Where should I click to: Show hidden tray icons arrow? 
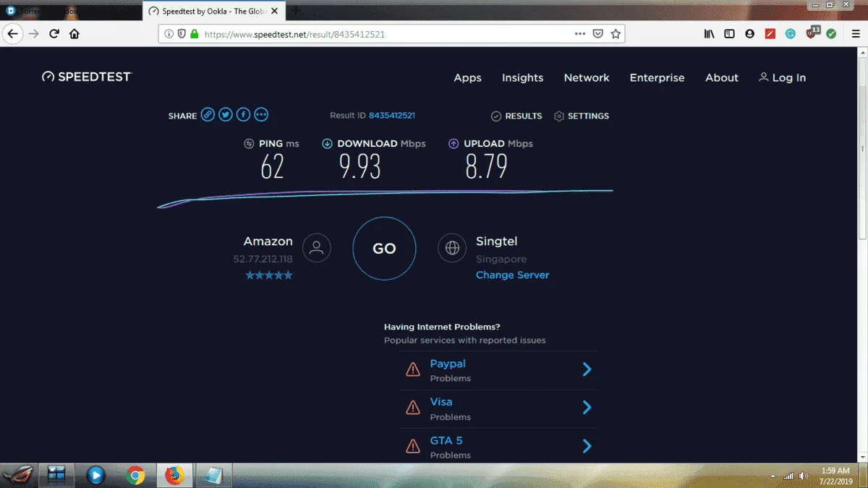click(x=773, y=476)
